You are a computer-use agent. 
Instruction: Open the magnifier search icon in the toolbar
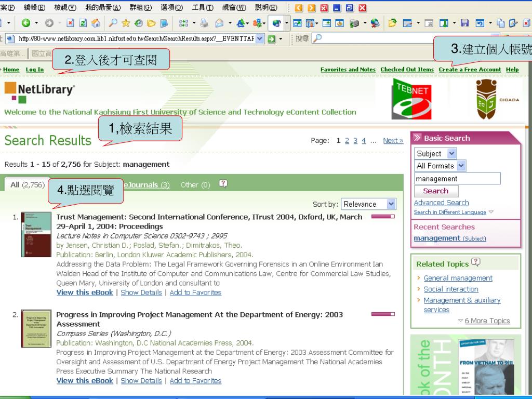(x=113, y=23)
